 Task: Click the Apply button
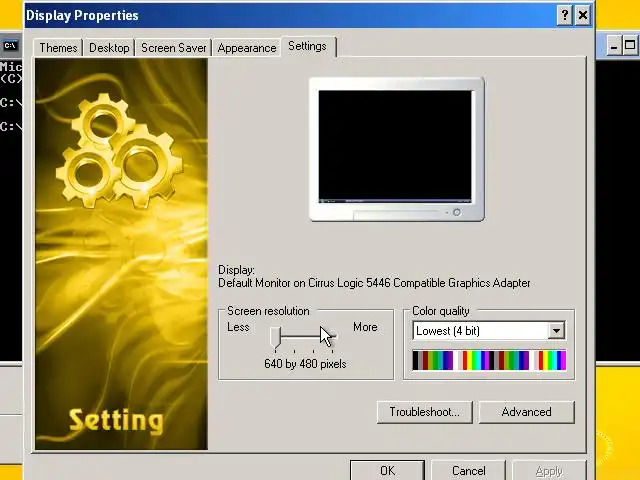click(549, 471)
